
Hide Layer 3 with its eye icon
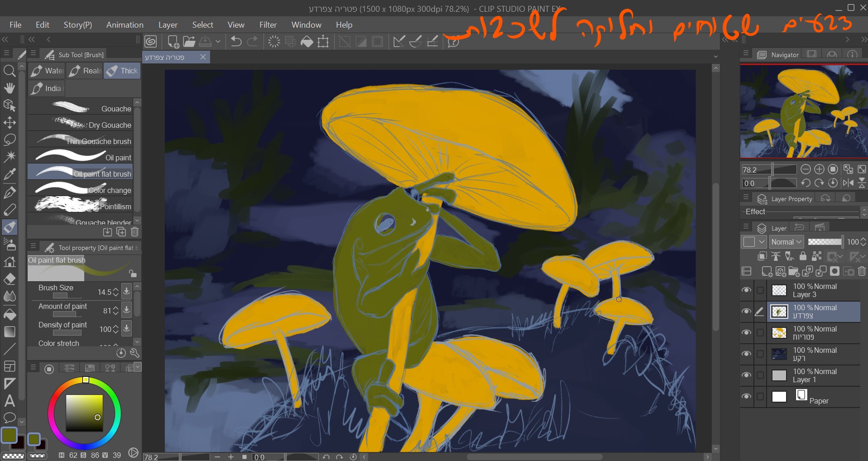[747, 290]
